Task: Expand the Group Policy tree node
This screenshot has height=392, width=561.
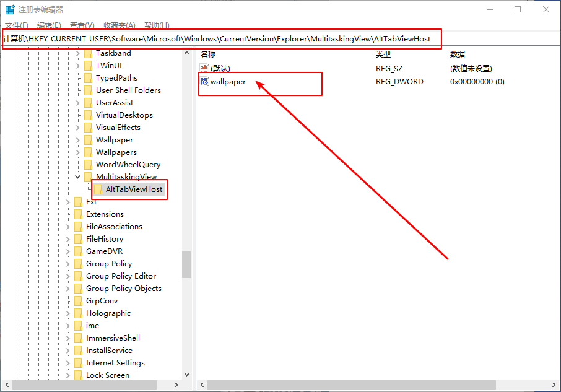Action: [68, 263]
